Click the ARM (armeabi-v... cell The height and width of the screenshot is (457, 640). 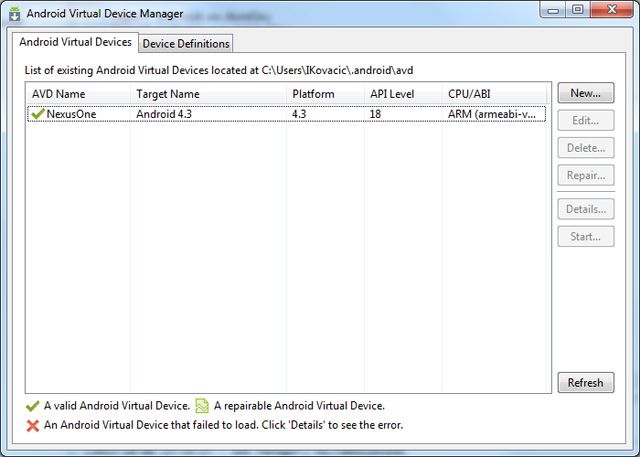pos(492,114)
